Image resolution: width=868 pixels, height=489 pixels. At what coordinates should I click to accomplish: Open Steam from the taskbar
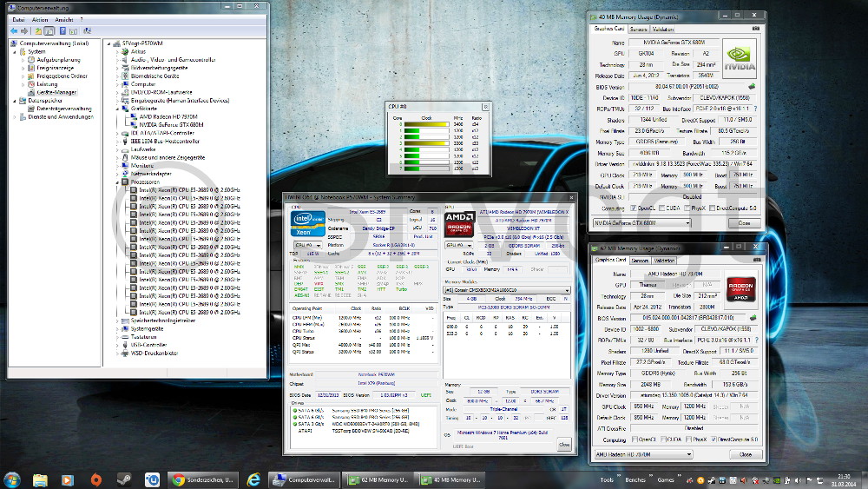point(124,479)
